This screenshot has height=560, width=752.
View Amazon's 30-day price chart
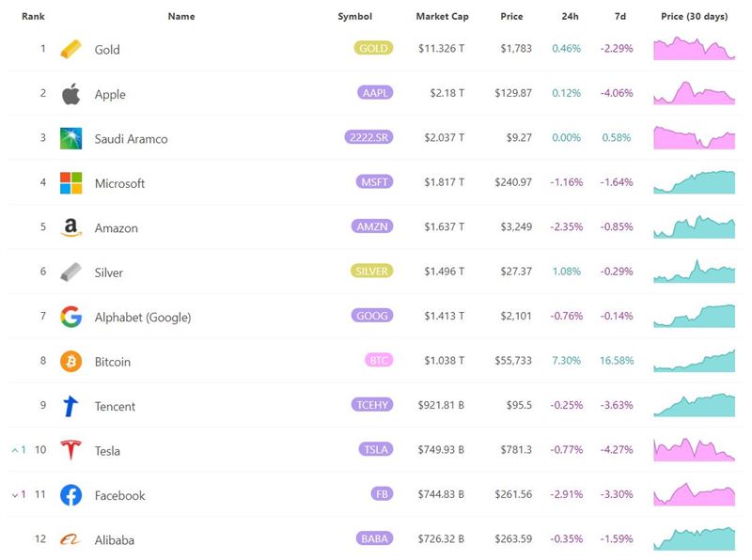click(x=694, y=226)
